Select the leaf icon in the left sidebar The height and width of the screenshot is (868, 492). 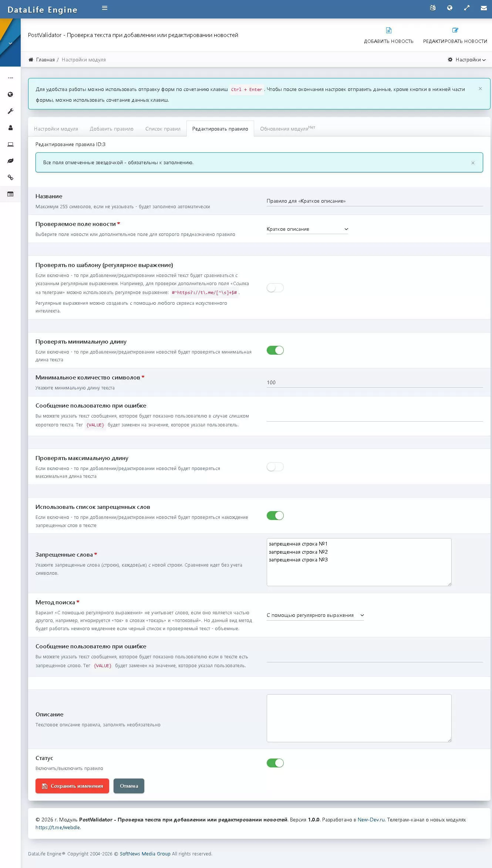[10, 161]
